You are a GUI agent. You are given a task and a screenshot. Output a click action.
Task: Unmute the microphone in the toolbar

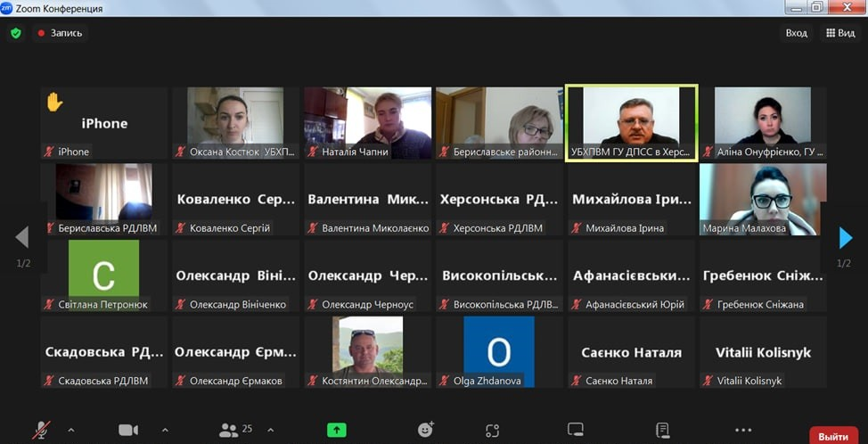click(42, 430)
